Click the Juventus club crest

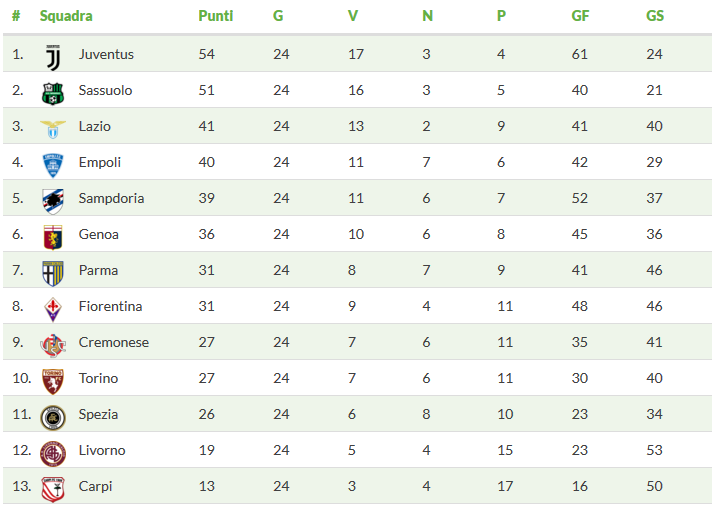pos(53,57)
